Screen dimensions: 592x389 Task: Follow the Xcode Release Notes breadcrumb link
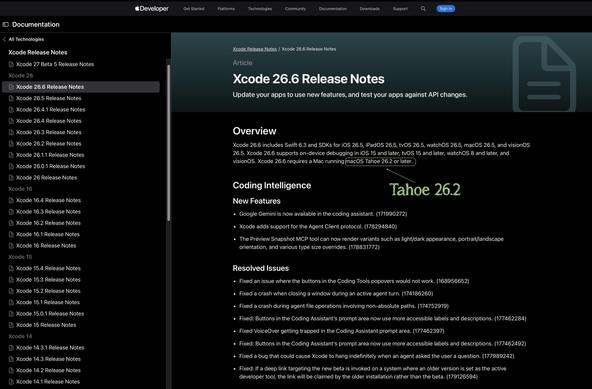[x=254, y=49]
